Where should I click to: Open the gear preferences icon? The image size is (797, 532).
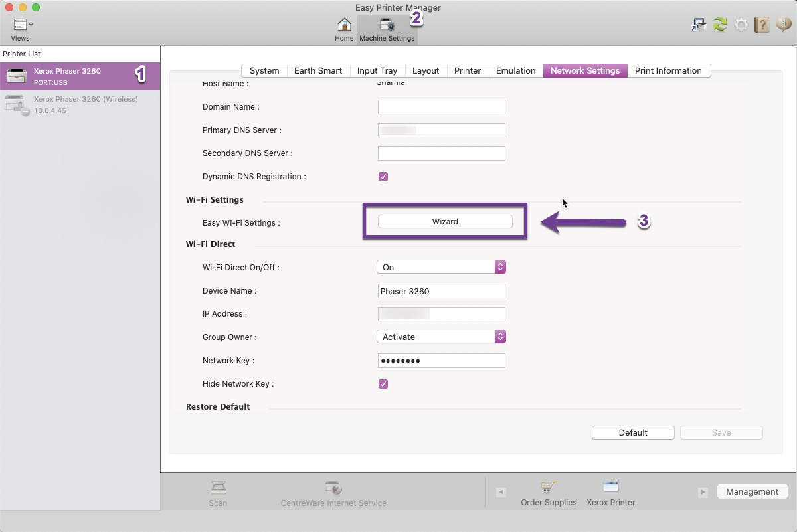pos(741,25)
